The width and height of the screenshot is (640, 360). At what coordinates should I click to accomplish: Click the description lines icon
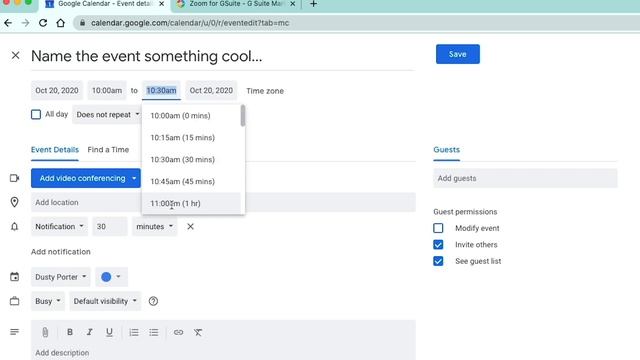[15, 332]
